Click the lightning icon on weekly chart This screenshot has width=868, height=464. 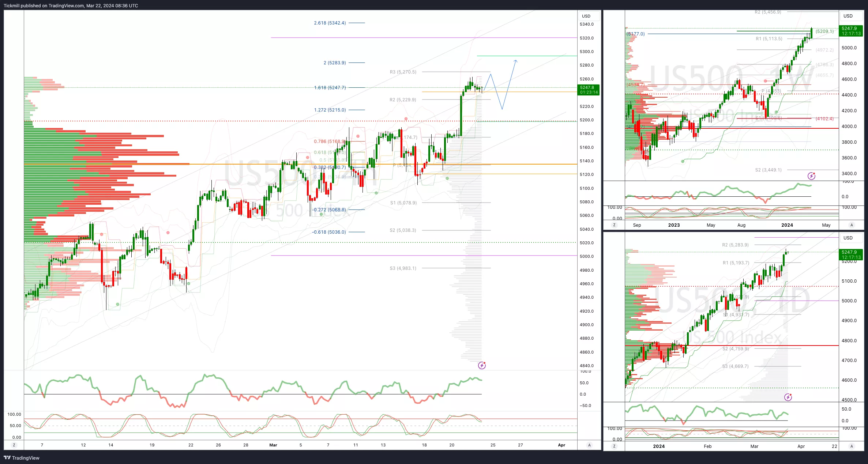pyautogui.click(x=811, y=176)
